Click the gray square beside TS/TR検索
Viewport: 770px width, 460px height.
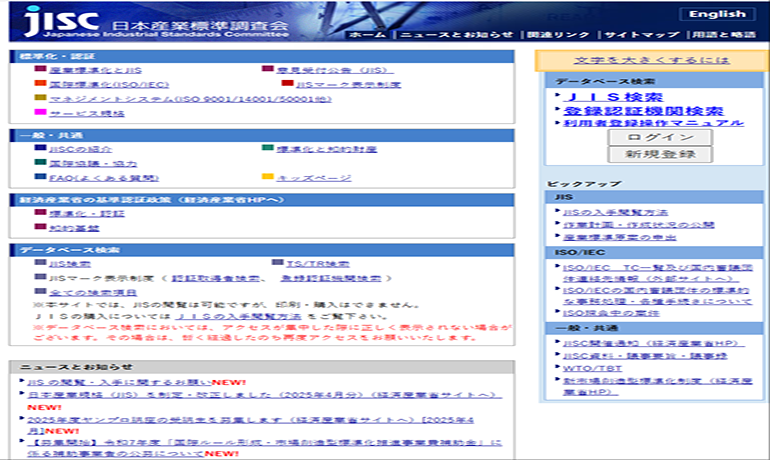tap(277, 263)
